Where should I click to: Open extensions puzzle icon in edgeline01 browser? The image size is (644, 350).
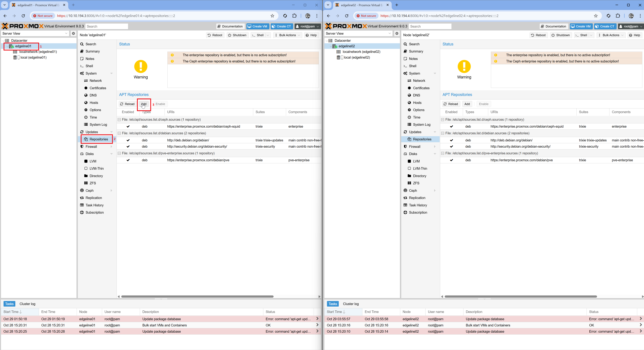coord(294,16)
